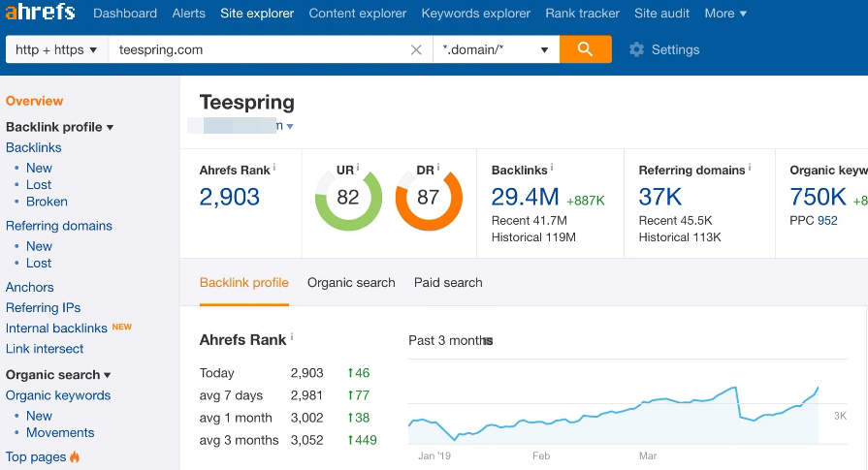Open the dropdown arrow under Teespring title
This screenshot has height=470, width=868.
(290, 127)
